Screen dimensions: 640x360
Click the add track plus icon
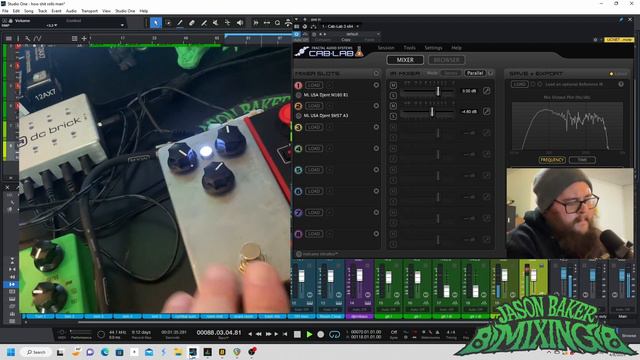coord(84,38)
